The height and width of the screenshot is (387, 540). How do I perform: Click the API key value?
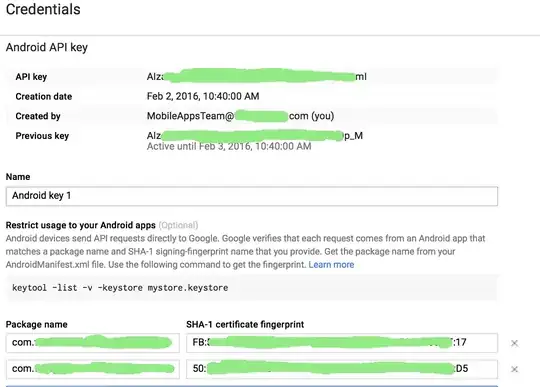click(257, 76)
